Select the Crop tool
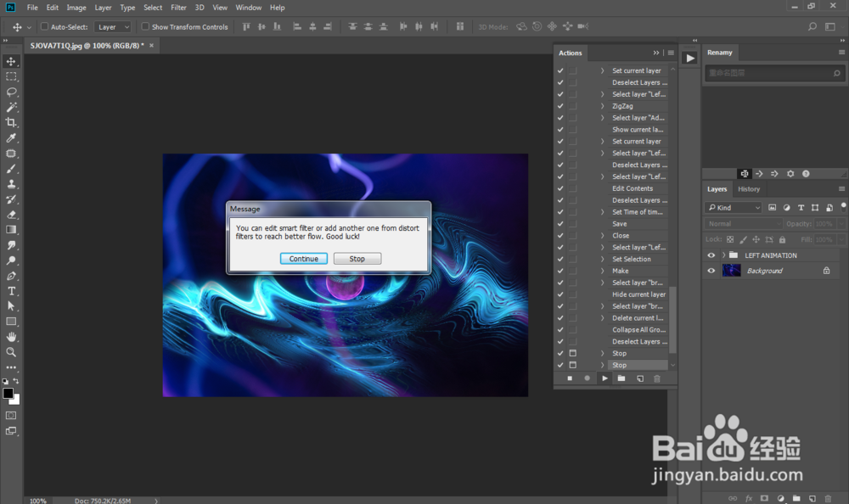The image size is (849, 504). click(11, 122)
